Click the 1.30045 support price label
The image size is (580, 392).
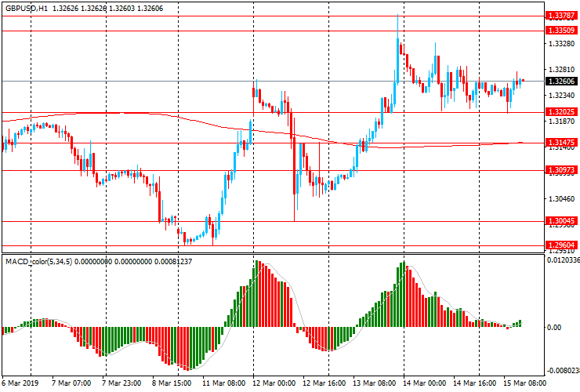562,221
